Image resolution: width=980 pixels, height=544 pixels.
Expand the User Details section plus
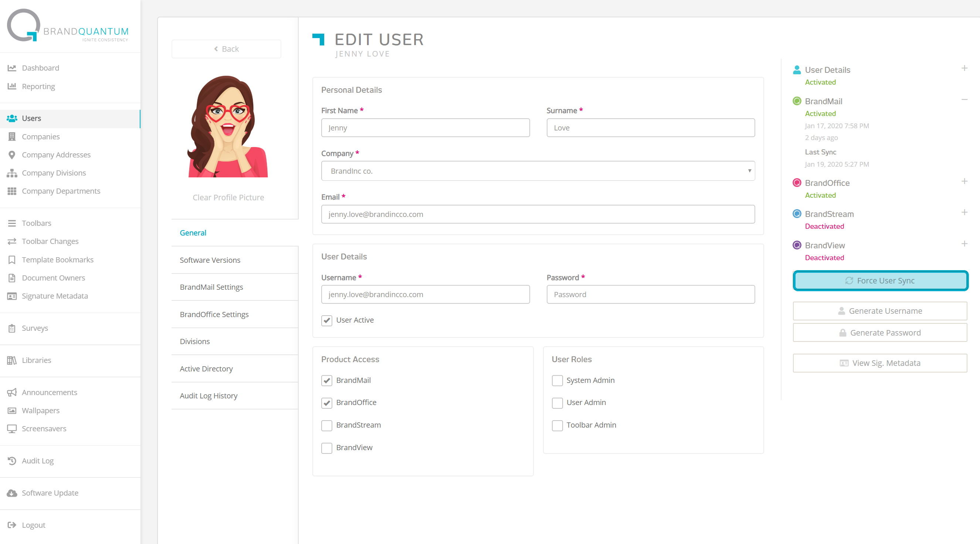click(x=964, y=68)
